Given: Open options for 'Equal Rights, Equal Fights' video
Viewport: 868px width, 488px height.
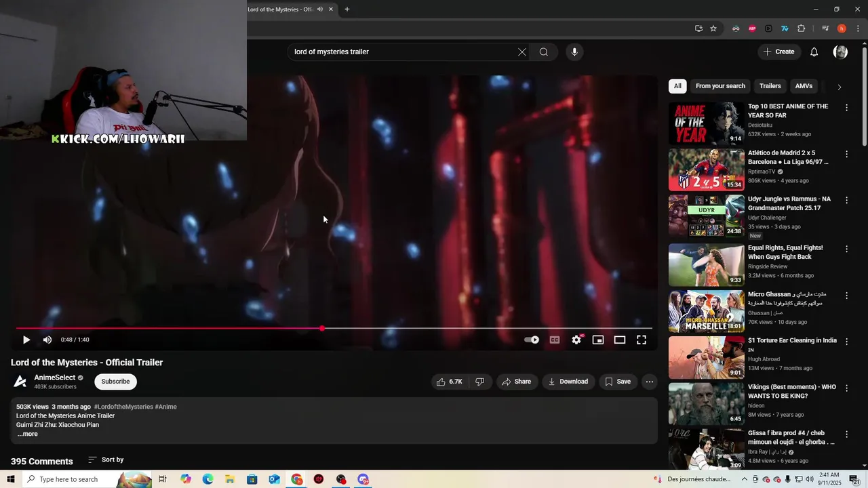Looking at the screenshot, I should point(846,249).
